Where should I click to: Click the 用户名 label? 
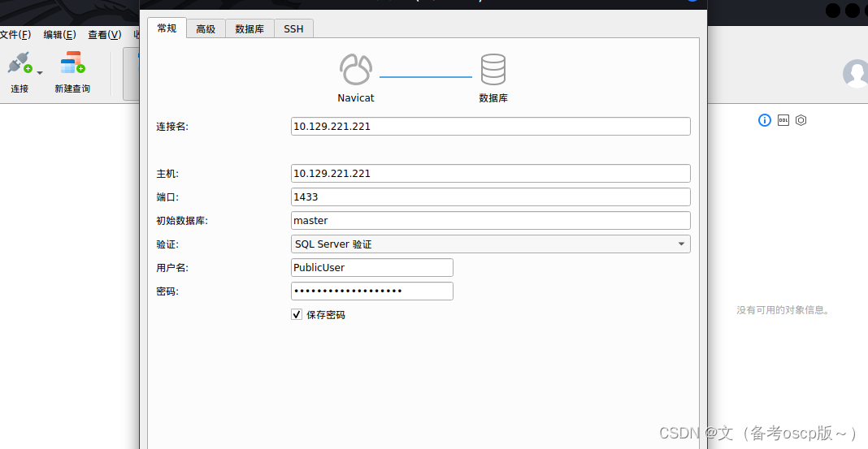tap(172, 268)
